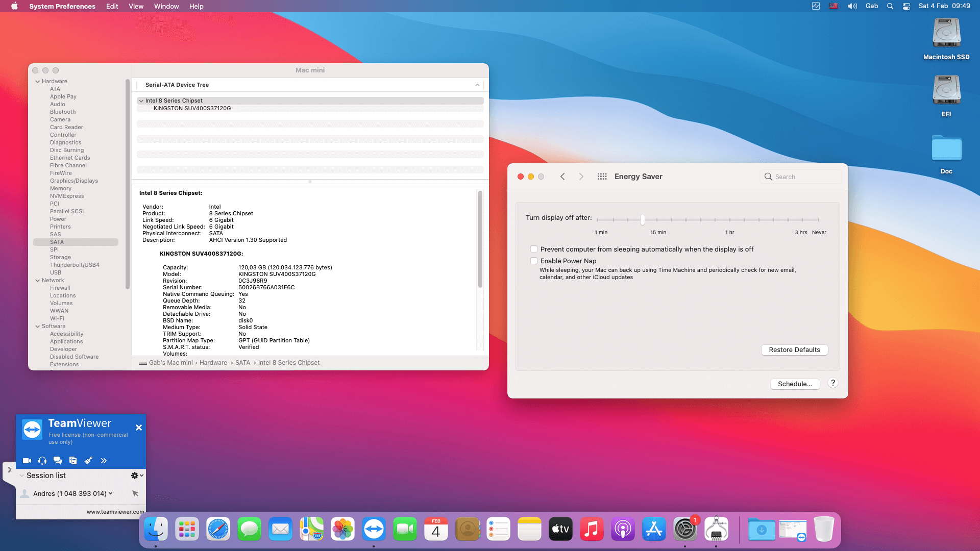This screenshot has width=980, height=551.
Task: Select TeamViewer whiteboard annotation tool
Action: coord(88,460)
